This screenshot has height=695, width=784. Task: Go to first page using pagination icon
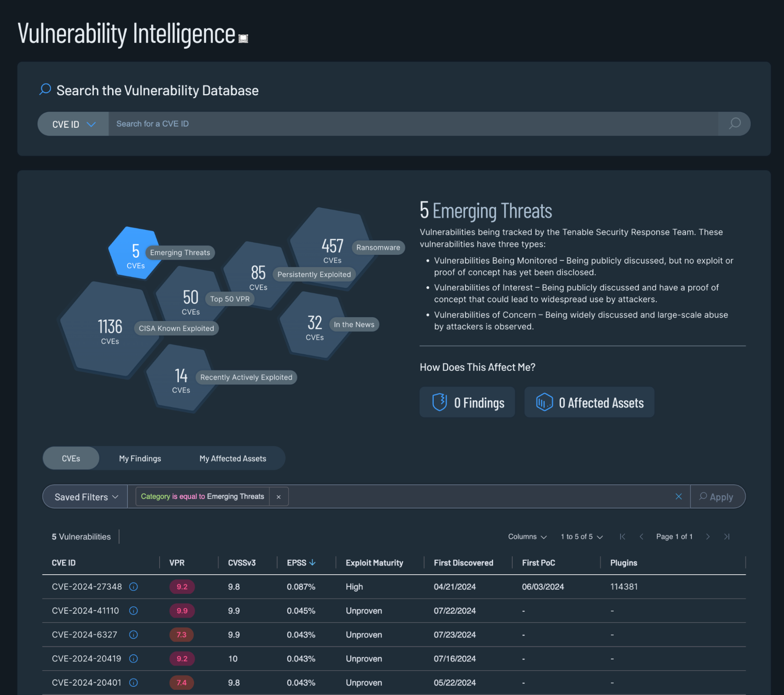click(x=622, y=537)
